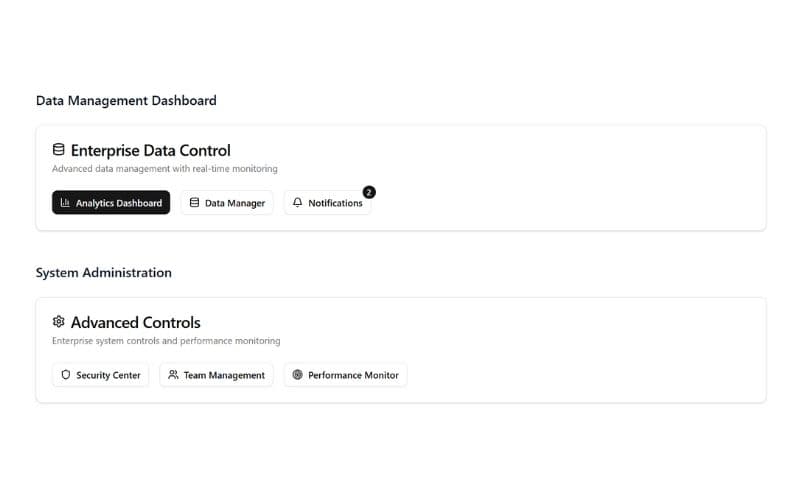Click the Enterprise Data Control card title

150,150
